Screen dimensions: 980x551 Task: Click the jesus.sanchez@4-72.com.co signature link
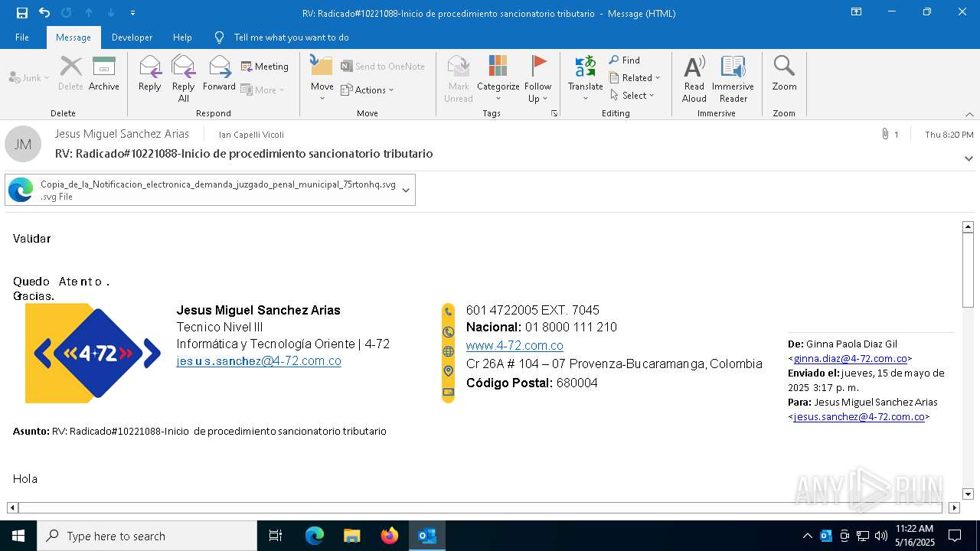pyautogui.click(x=259, y=361)
